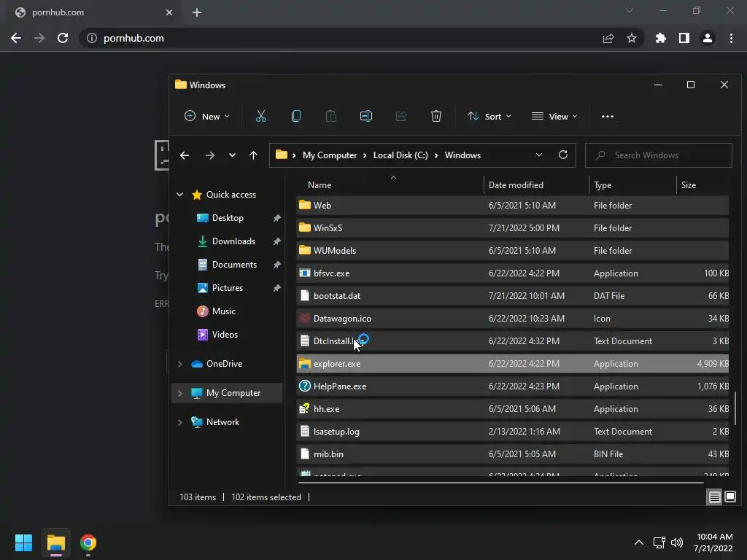Open Chrome extensions puzzle icon
Viewport: 747px width, 560px height.
[x=661, y=38]
